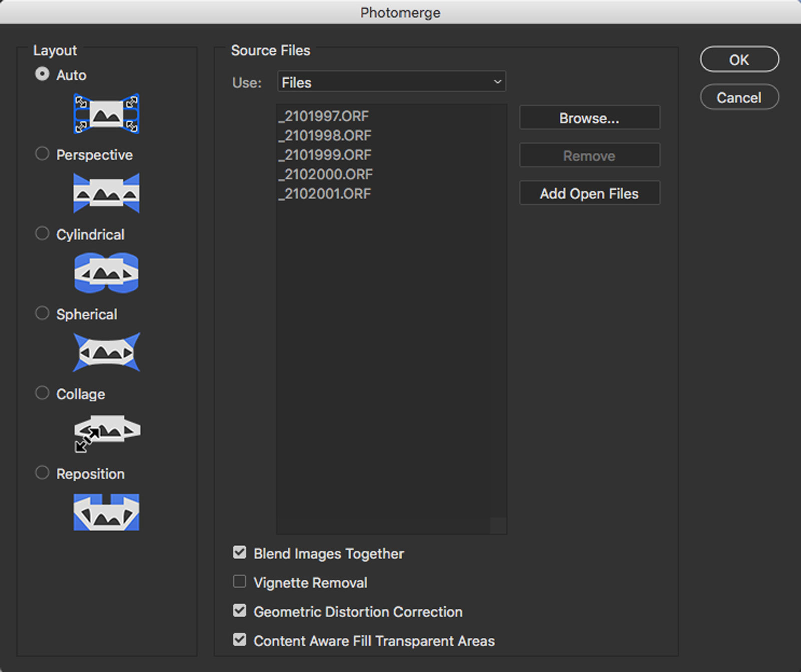Toggle Geometric Distortion Correction checkbox

click(240, 611)
